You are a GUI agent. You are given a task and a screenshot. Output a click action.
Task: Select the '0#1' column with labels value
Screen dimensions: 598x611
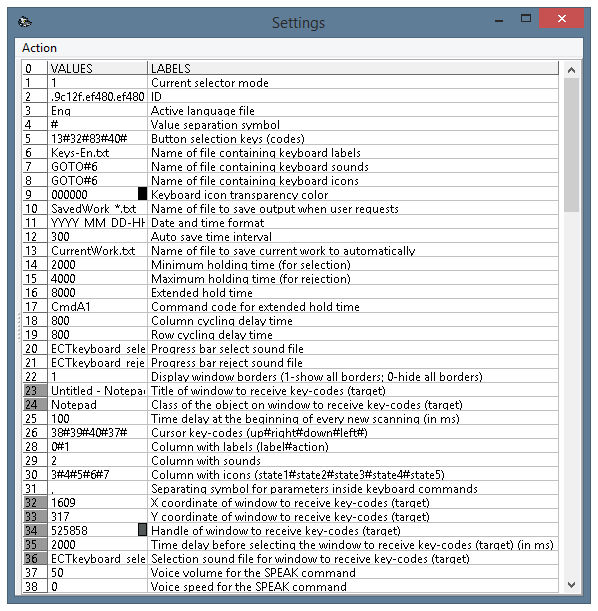pyautogui.click(x=97, y=447)
